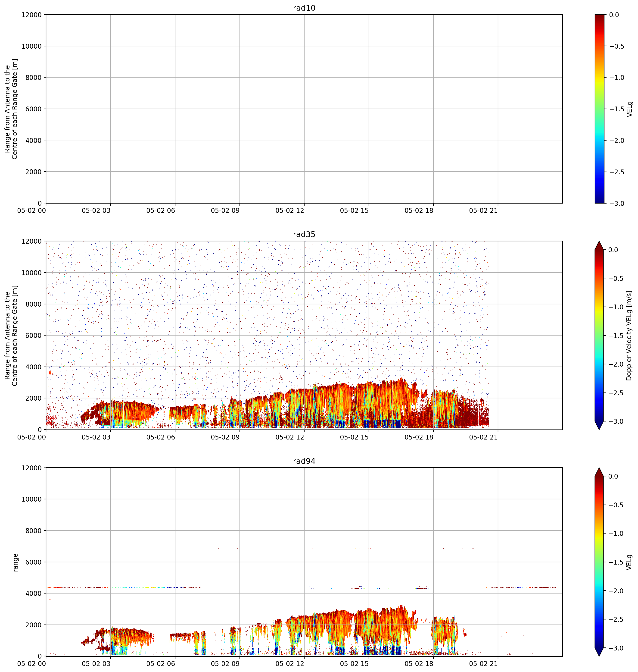Click the VELg label beside rad10 colorbar
638x672 pixels.
[630, 109]
